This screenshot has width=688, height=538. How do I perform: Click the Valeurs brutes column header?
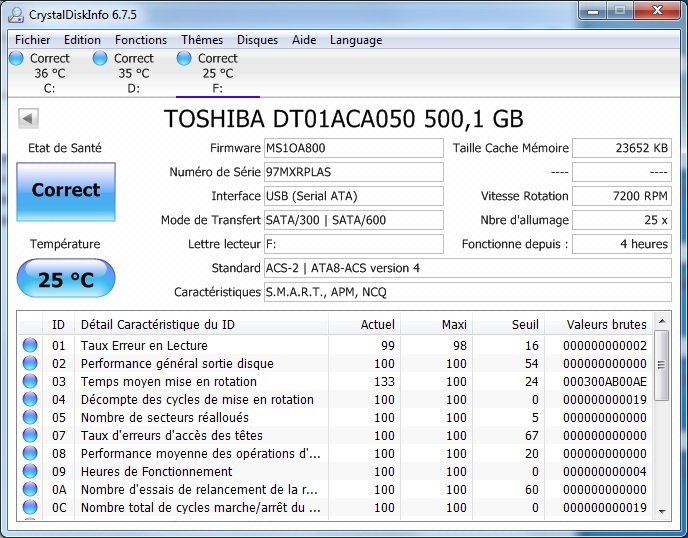click(x=598, y=324)
